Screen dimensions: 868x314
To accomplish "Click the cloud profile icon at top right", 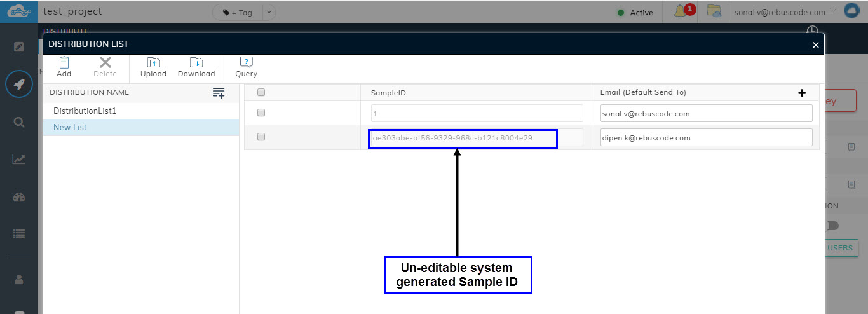I will point(851,11).
